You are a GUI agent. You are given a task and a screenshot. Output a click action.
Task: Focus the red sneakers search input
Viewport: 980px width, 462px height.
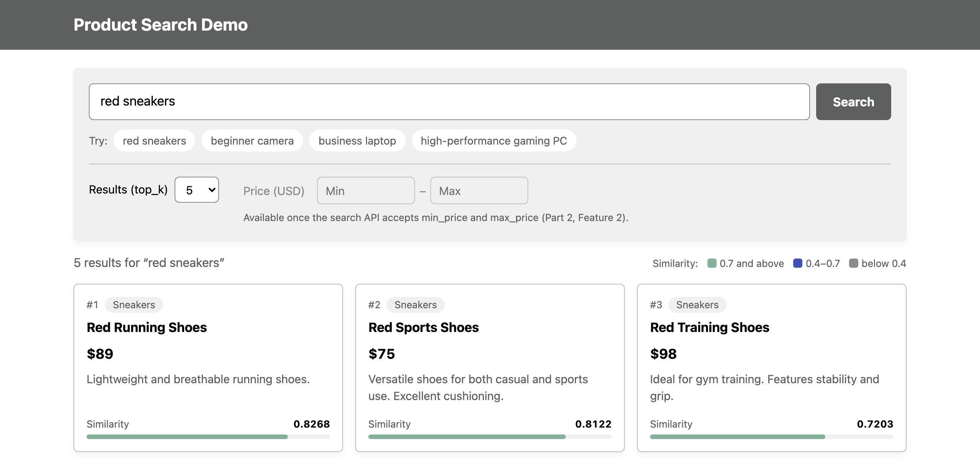point(449,102)
